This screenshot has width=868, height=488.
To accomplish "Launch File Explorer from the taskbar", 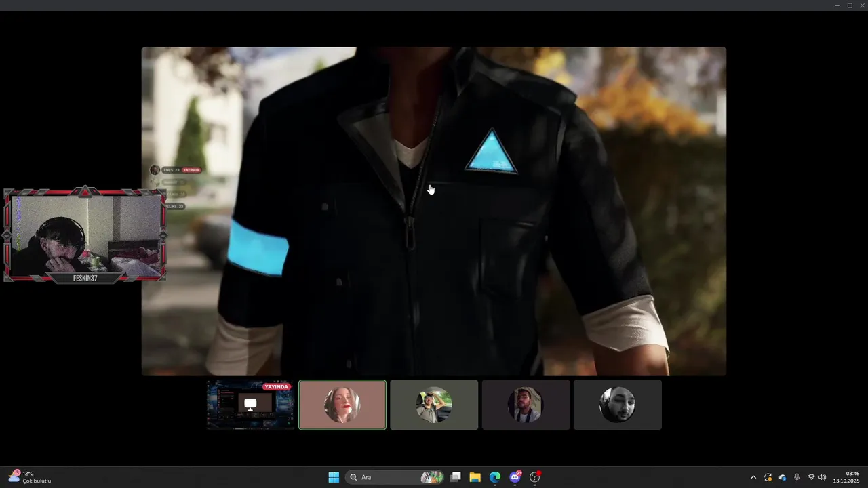I will tap(475, 477).
